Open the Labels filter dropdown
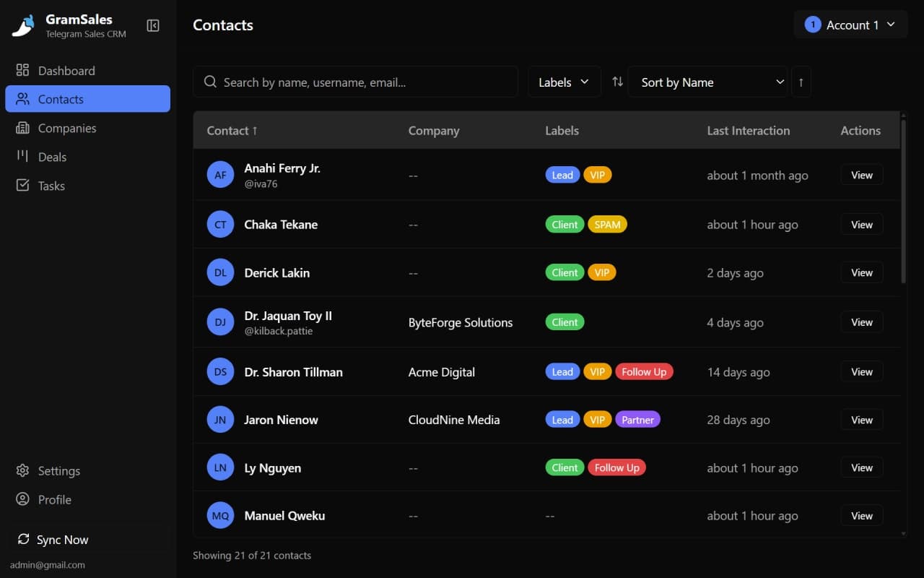This screenshot has height=578, width=924. (564, 82)
